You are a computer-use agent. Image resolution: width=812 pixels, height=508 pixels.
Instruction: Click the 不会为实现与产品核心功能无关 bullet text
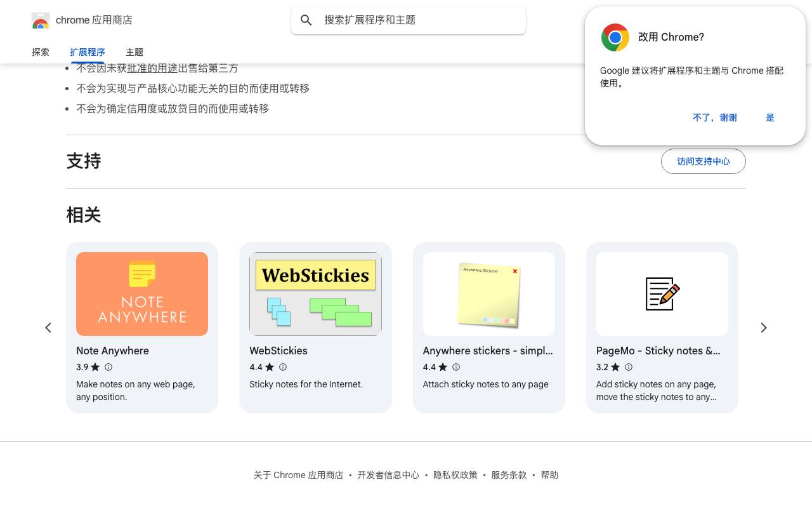pyautogui.click(x=193, y=88)
